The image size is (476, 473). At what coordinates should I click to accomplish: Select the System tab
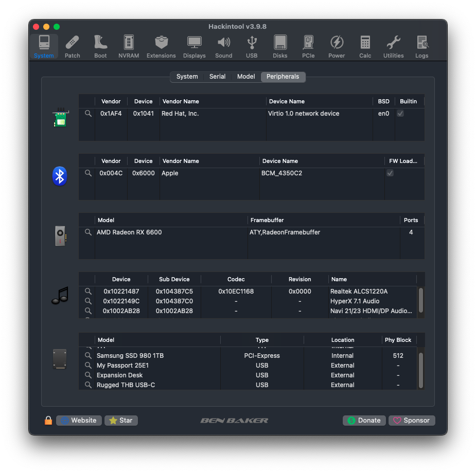[187, 77]
